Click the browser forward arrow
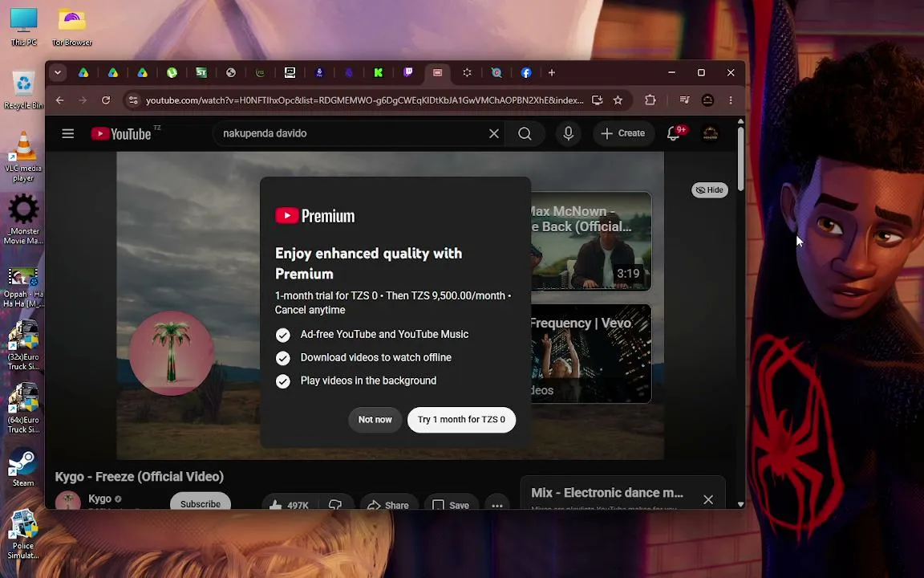Screen dimensions: 924x578 (83, 100)
